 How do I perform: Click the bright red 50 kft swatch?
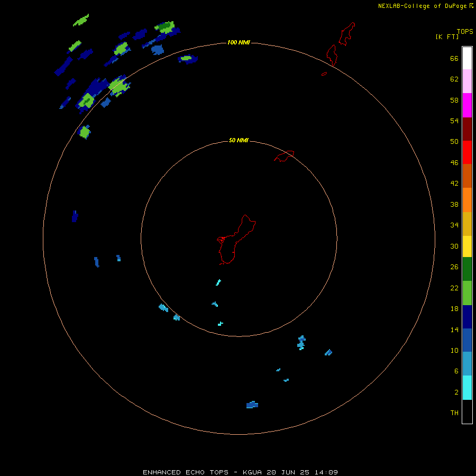(x=467, y=152)
